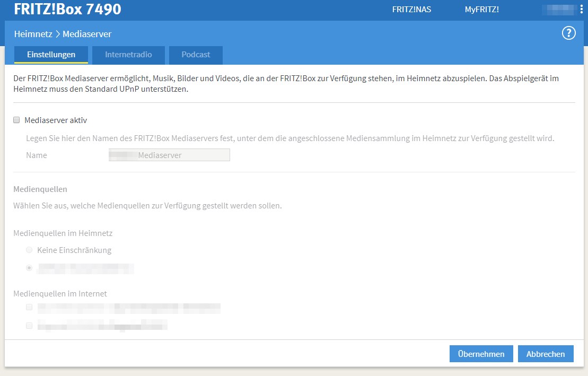
Task: Click the Abbrechen button
Action: point(546,354)
